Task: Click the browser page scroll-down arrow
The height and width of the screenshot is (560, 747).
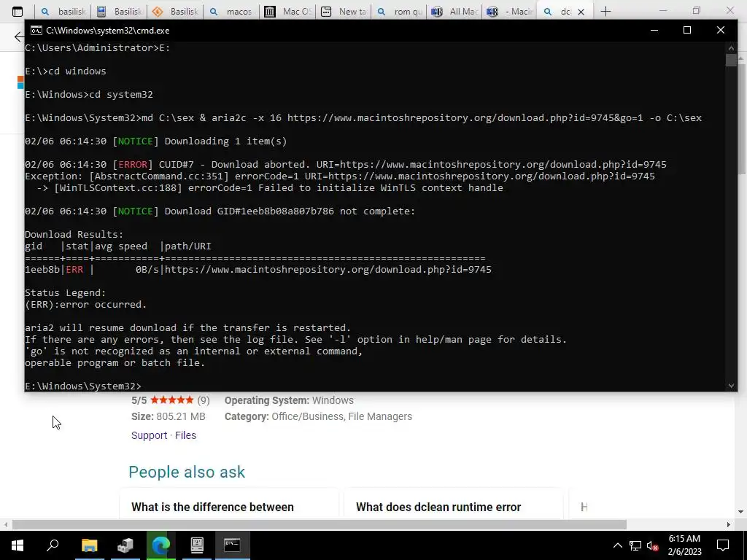Action: tap(741, 513)
